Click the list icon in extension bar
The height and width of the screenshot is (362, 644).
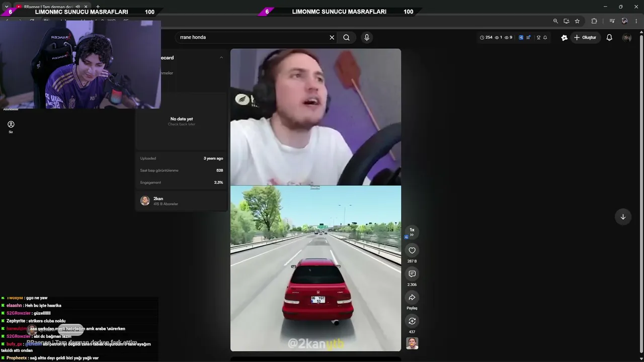(x=528, y=37)
